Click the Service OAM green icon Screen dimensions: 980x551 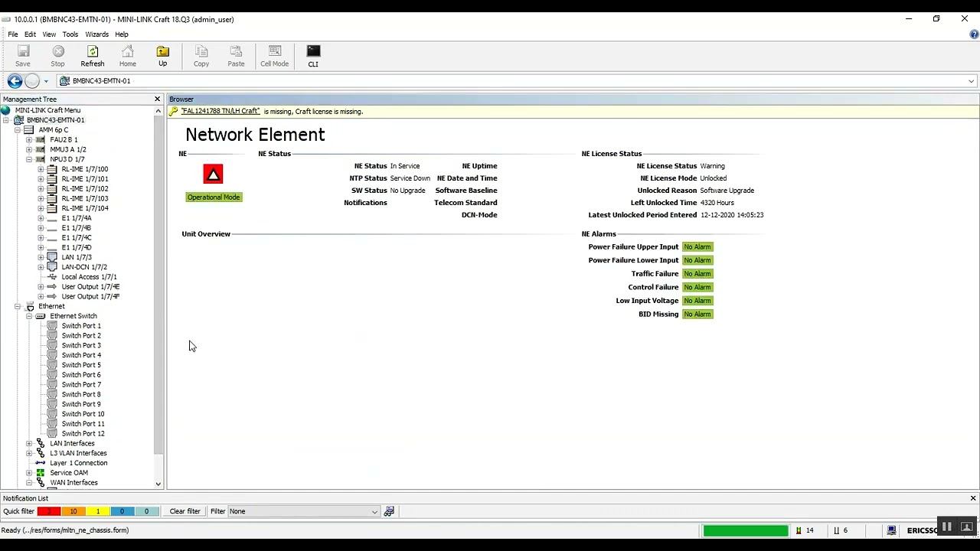[x=41, y=473]
